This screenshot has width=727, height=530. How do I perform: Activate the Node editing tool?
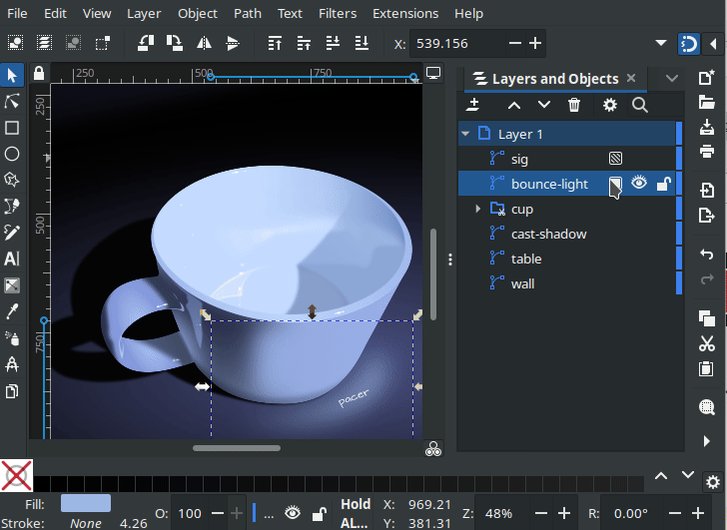click(12, 102)
